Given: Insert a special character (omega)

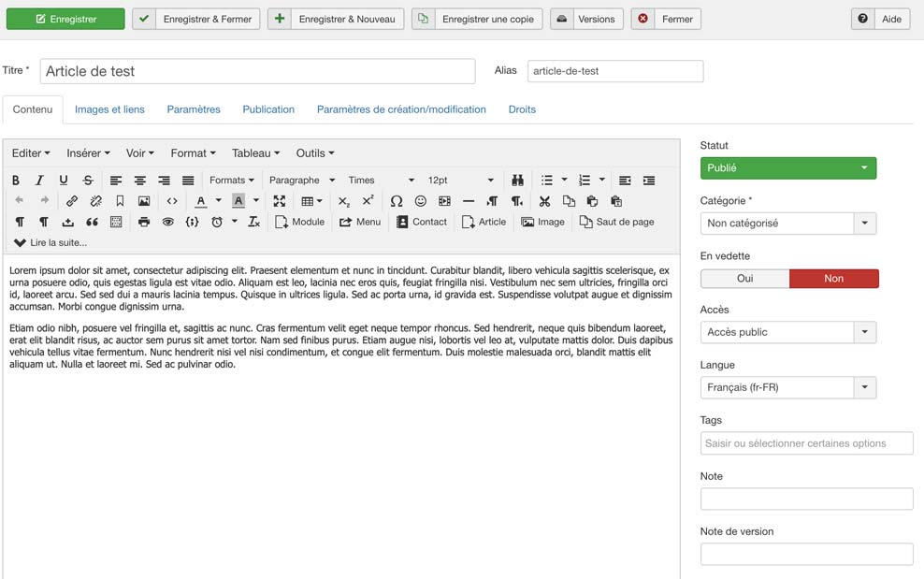Looking at the screenshot, I should pyautogui.click(x=397, y=201).
